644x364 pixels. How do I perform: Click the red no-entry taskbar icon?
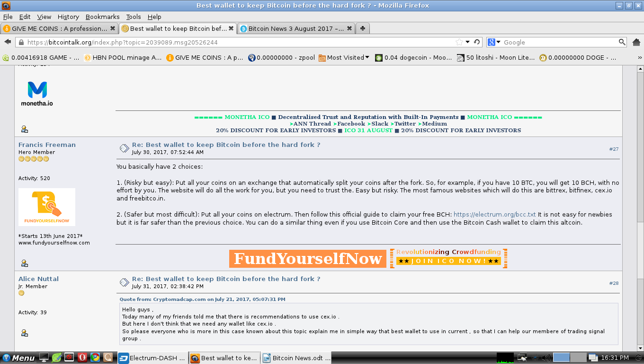click(x=69, y=358)
